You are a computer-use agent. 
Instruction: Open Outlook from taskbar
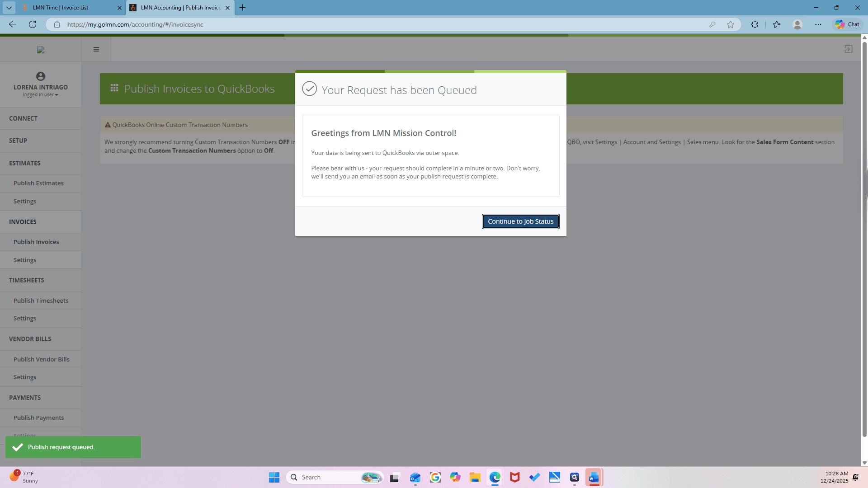coord(415,477)
